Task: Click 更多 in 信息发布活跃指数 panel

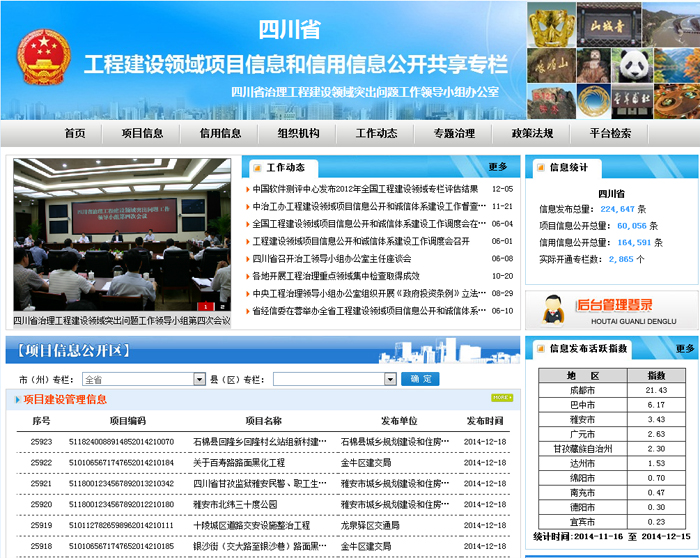Action: point(685,349)
